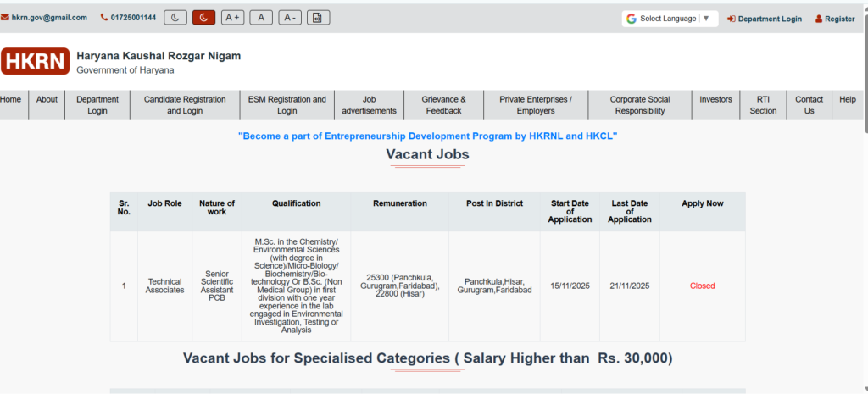Click the 15/11/2025 start date
Image resolution: width=868 pixels, height=394 pixels.
point(570,286)
